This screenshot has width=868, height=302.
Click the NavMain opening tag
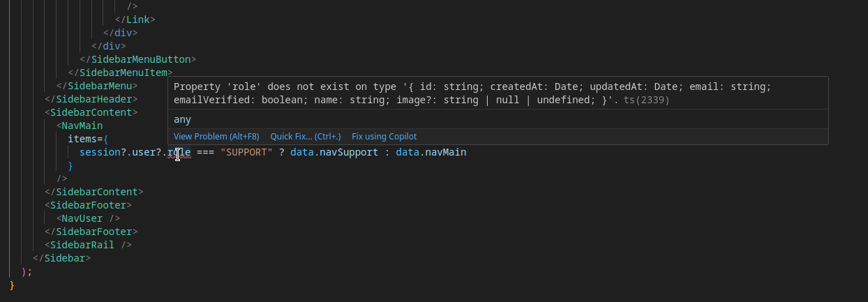coord(82,126)
